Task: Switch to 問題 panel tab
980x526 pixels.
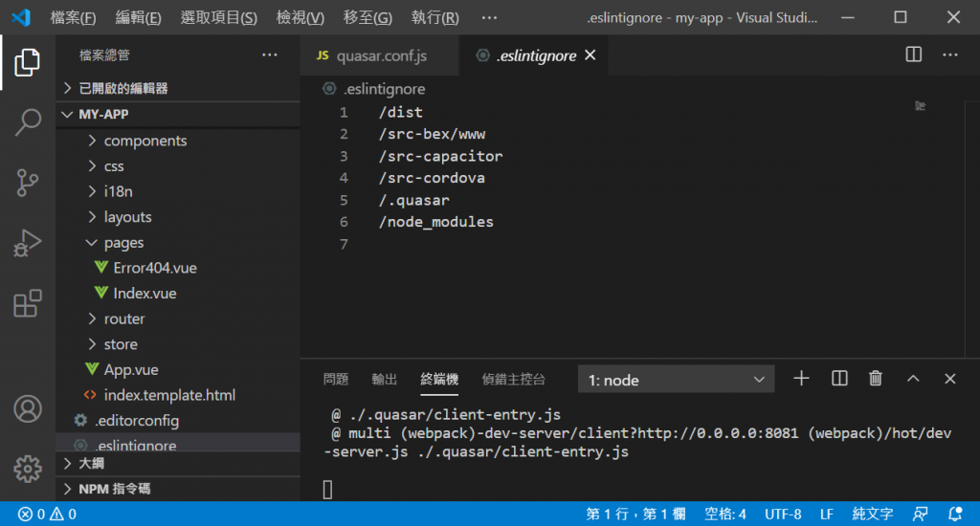Action: tap(336, 379)
